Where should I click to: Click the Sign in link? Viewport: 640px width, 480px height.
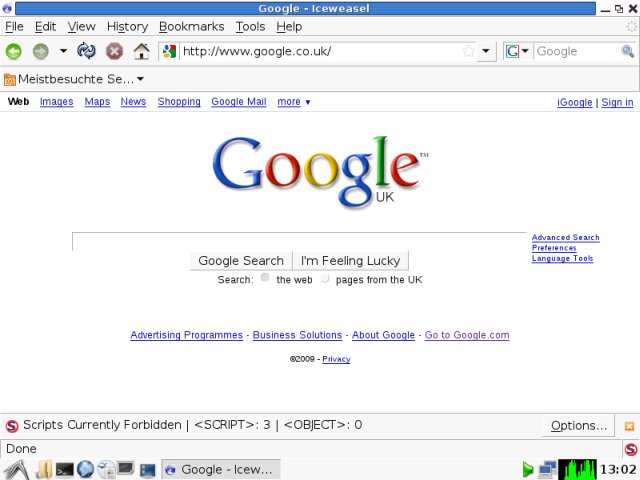coord(617,102)
